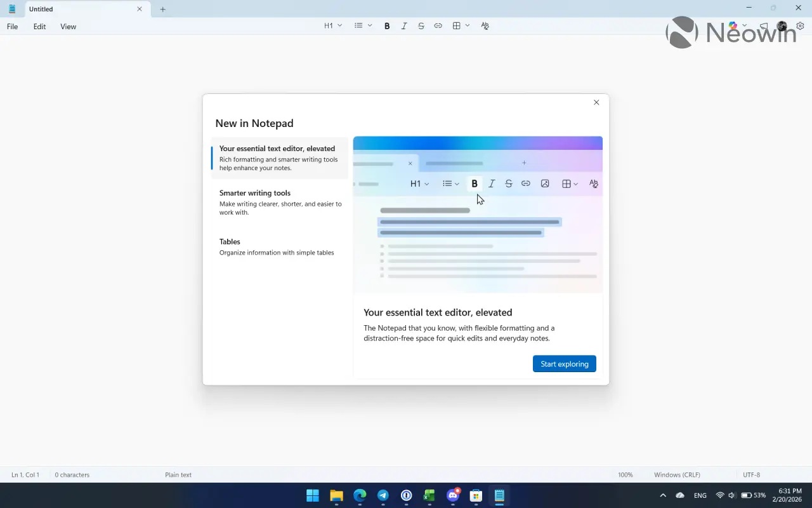Insert a hyperlink using the link icon
The image size is (812, 508).
tap(438, 25)
